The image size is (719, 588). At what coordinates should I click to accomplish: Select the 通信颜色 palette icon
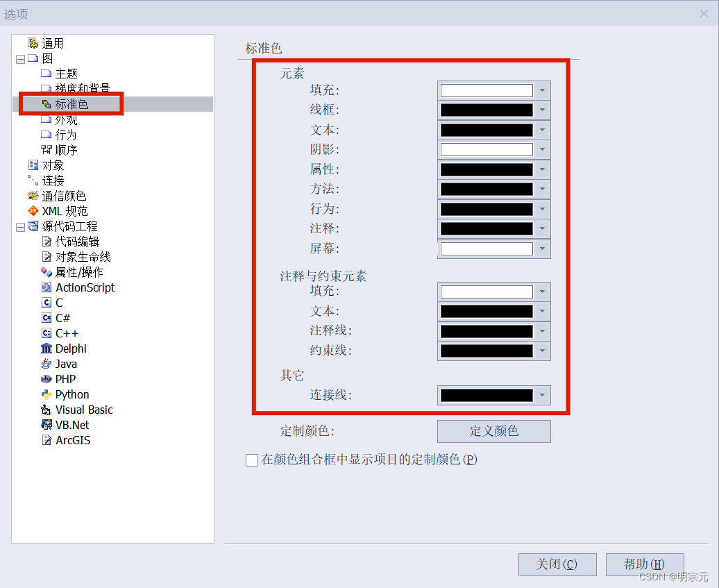33,196
